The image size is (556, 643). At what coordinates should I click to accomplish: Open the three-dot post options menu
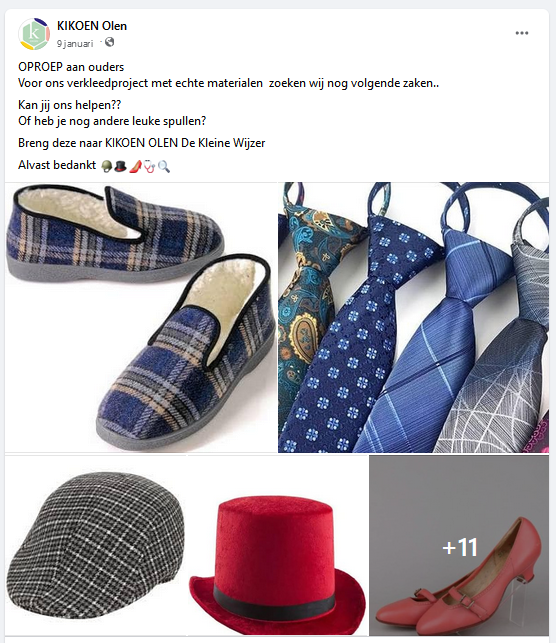(x=522, y=33)
